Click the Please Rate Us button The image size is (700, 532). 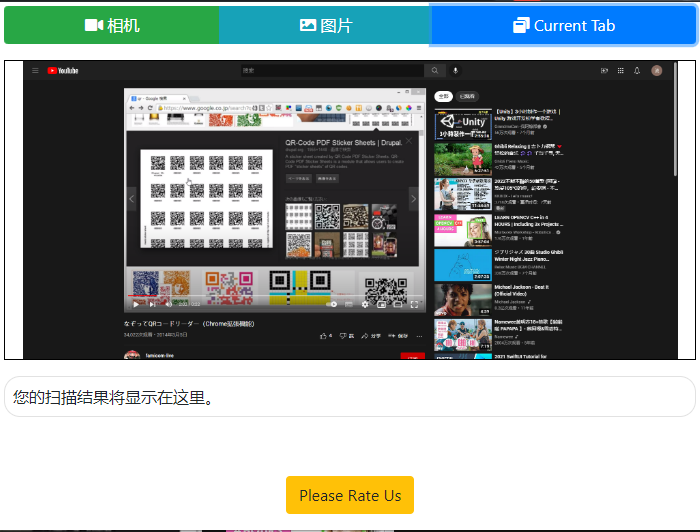click(350, 495)
